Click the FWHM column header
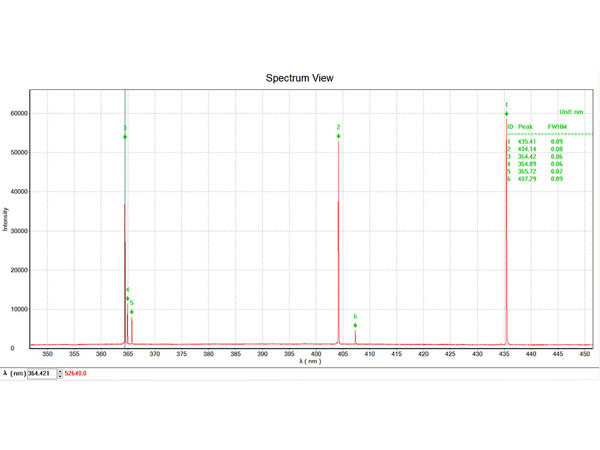The image size is (600, 450). [558, 127]
